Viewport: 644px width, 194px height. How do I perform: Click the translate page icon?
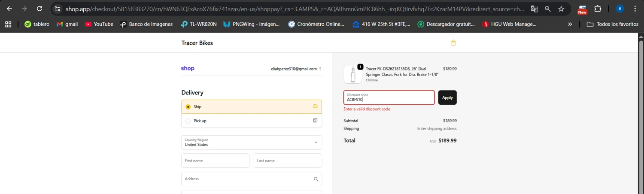click(x=534, y=9)
